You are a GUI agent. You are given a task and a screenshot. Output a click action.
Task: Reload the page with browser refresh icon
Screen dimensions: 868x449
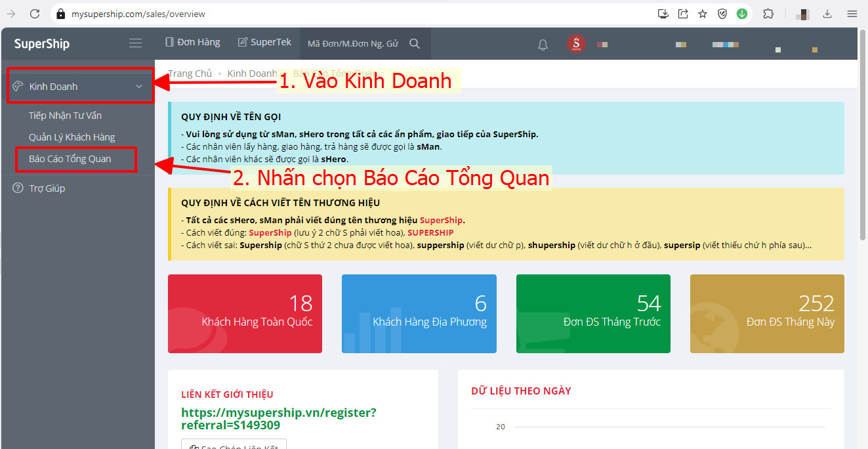coord(35,13)
